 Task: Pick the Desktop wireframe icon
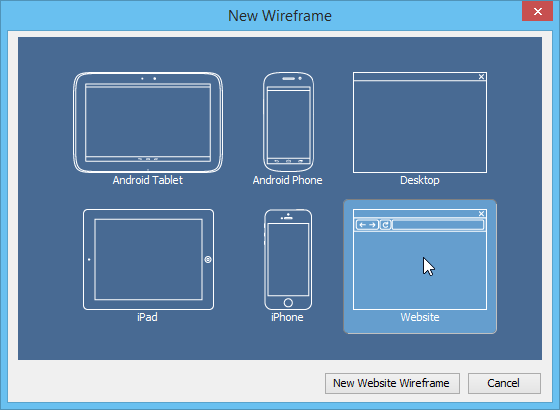(x=420, y=122)
